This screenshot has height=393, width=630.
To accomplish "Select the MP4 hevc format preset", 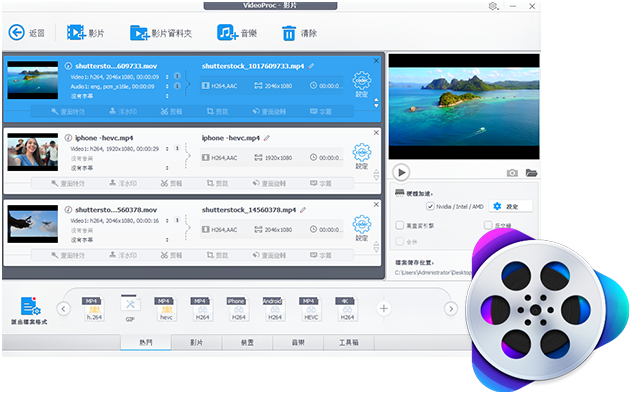I will click(x=166, y=309).
